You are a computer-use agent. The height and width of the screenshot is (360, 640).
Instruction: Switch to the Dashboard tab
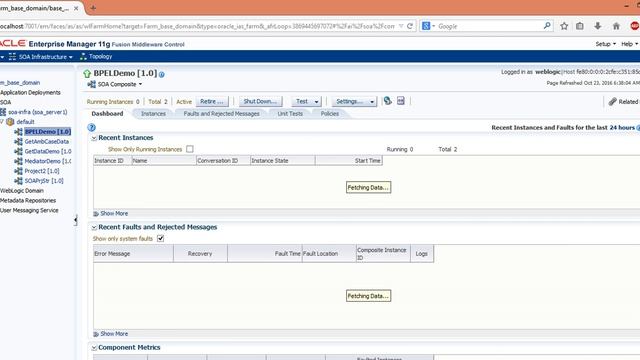pos(107,113)
